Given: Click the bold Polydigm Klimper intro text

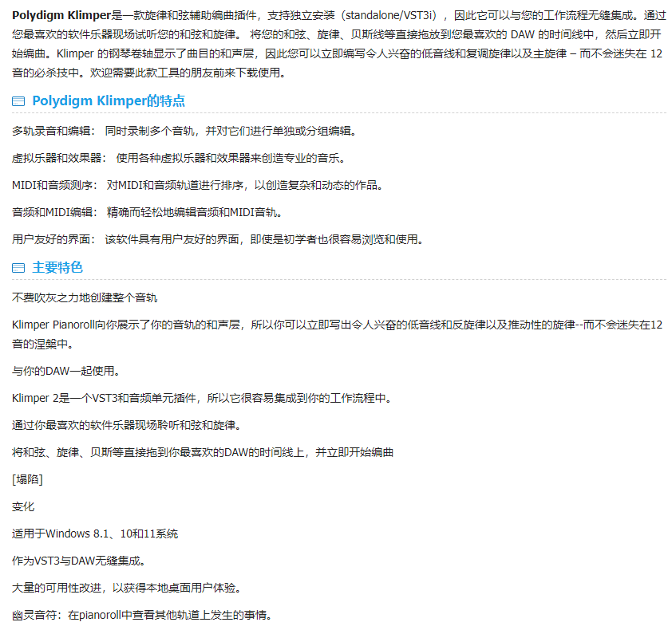Looking at the screenshot, I should (61, 15).
